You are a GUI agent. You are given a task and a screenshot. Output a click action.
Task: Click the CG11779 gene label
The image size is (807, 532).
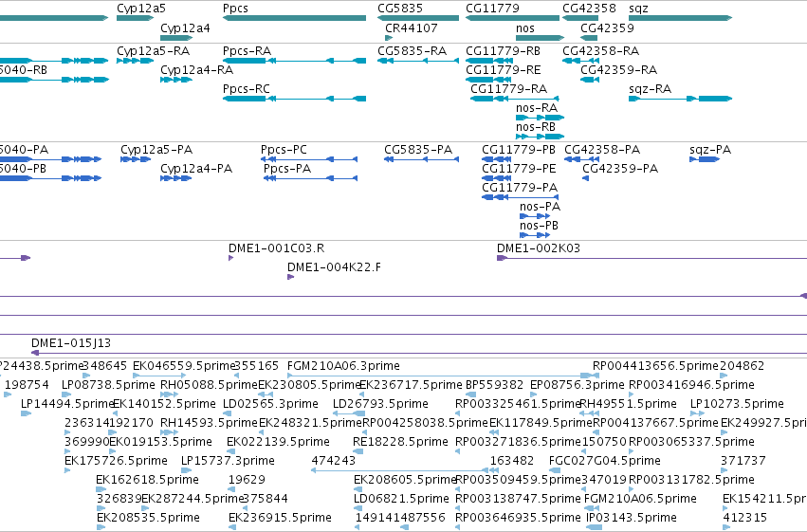click(492, 9)
